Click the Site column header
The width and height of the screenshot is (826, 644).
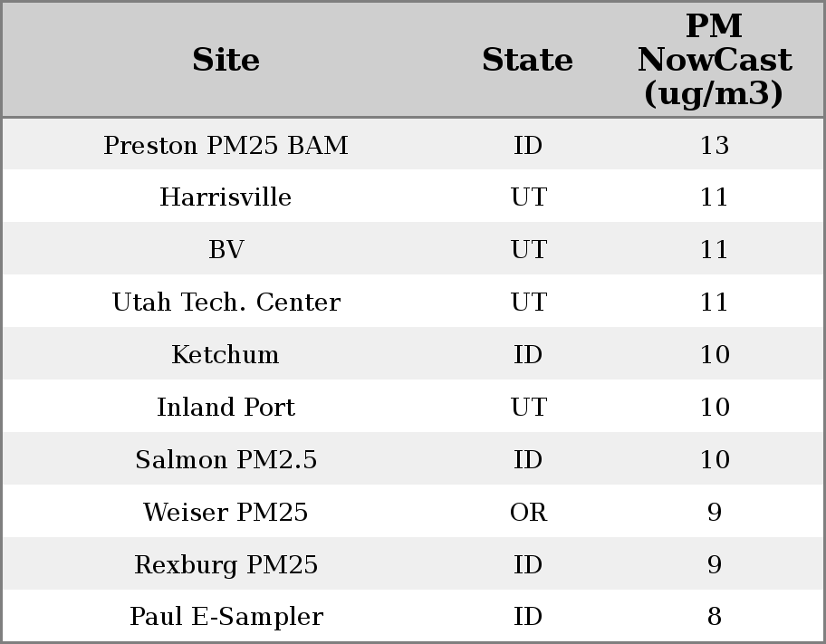226,60
